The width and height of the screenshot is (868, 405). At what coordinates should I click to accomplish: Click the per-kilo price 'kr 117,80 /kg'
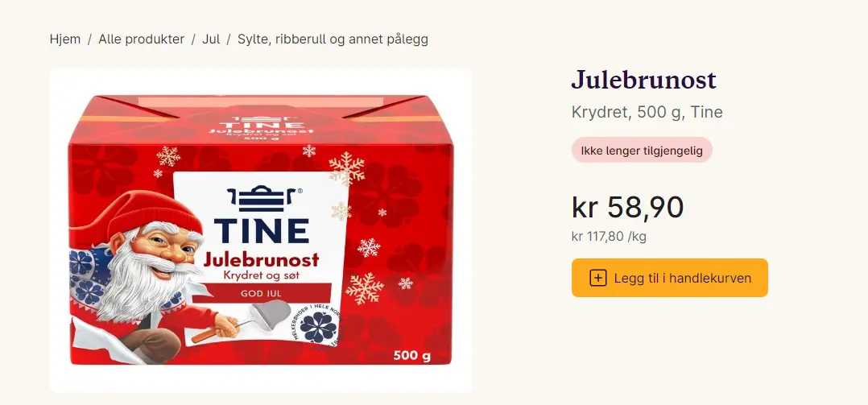pos(609,237)
